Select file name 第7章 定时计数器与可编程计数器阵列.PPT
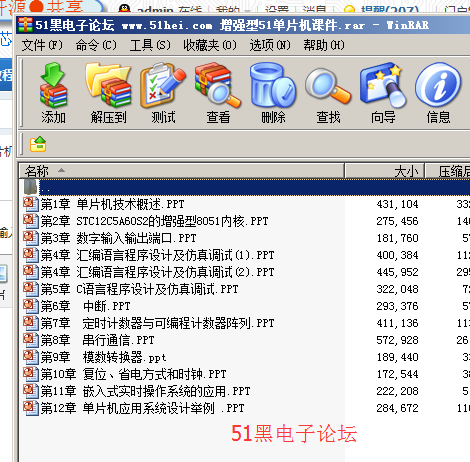This screenshot has height=462, width=470. (157, 323)
